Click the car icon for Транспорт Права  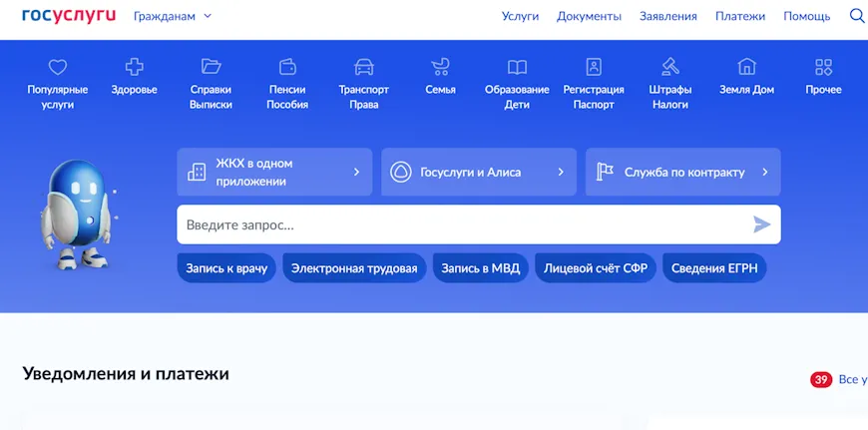(x=364, y=67)
